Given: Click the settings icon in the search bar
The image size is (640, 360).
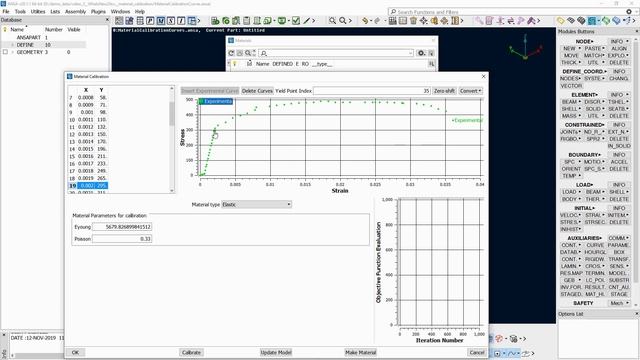Looking at the screenshot, I should pyautogui.click(x=629, y=12).
